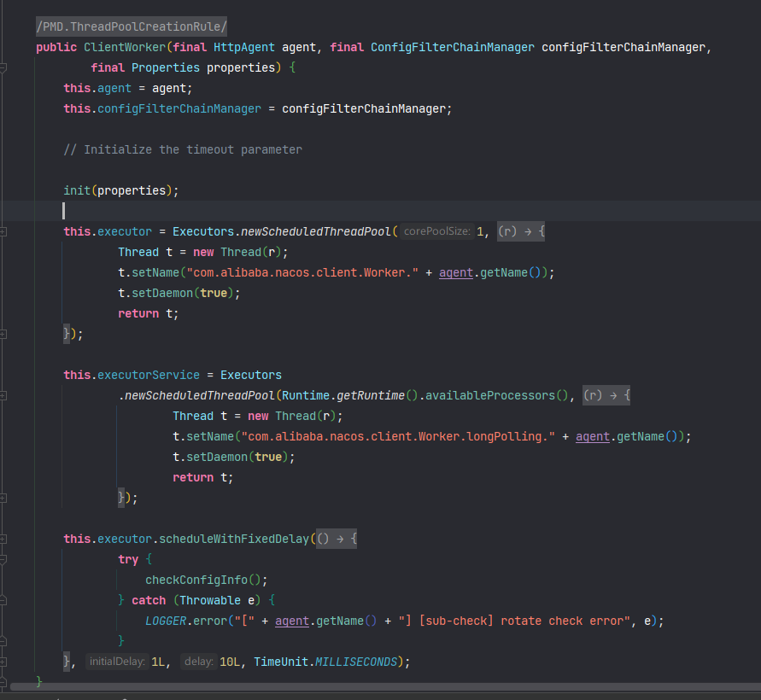
Task: Click 'this.configFilterChainManager' assignment target
Action: pos(162,108)
